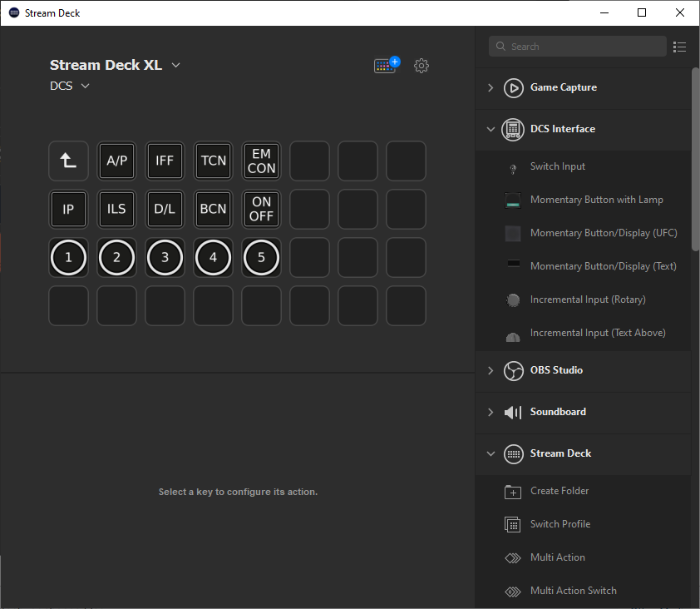Select the IP key on the deck
The image size is (700, 609).
68,209
